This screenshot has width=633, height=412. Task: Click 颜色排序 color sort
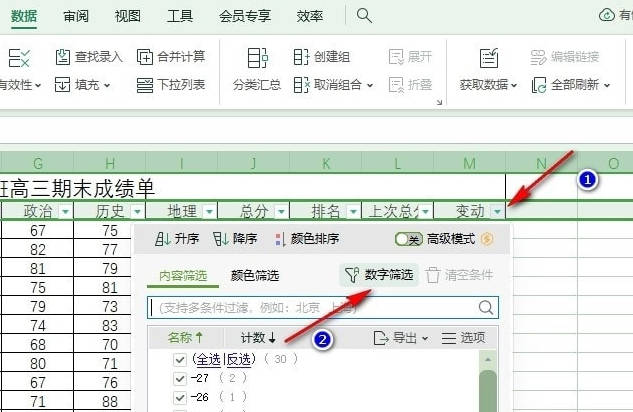(307, 239)
